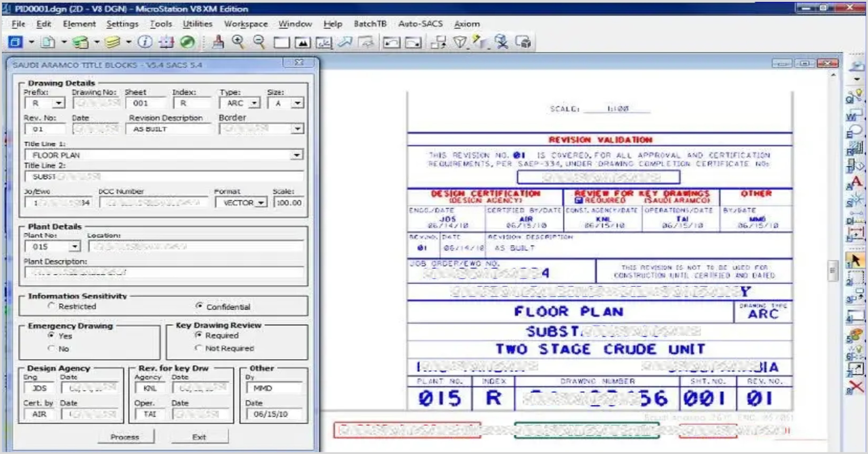Open the Border dropdown
Image resolution: width=868 pixels, height=454 pixels.
click(x=297, y=129)
